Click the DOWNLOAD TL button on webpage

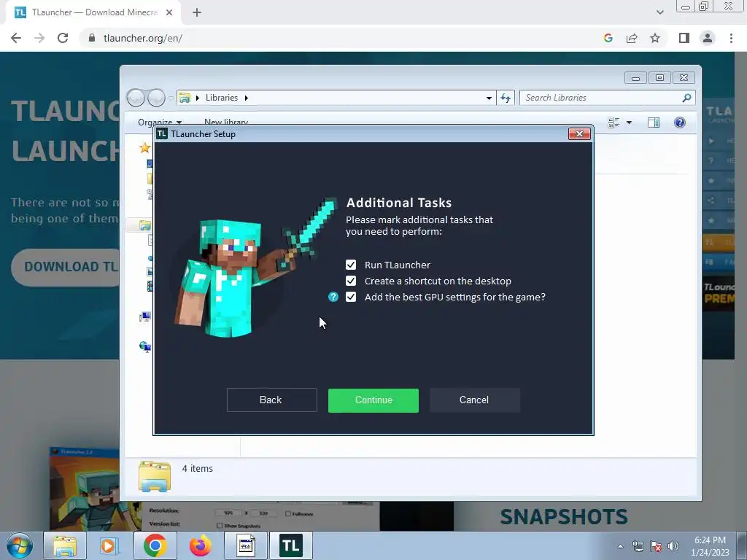click(66, 267)
